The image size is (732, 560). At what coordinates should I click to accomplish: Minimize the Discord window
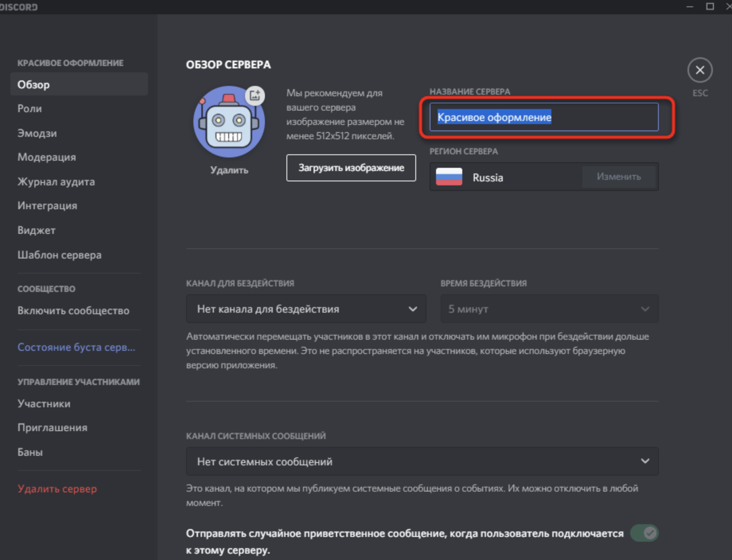689,6
